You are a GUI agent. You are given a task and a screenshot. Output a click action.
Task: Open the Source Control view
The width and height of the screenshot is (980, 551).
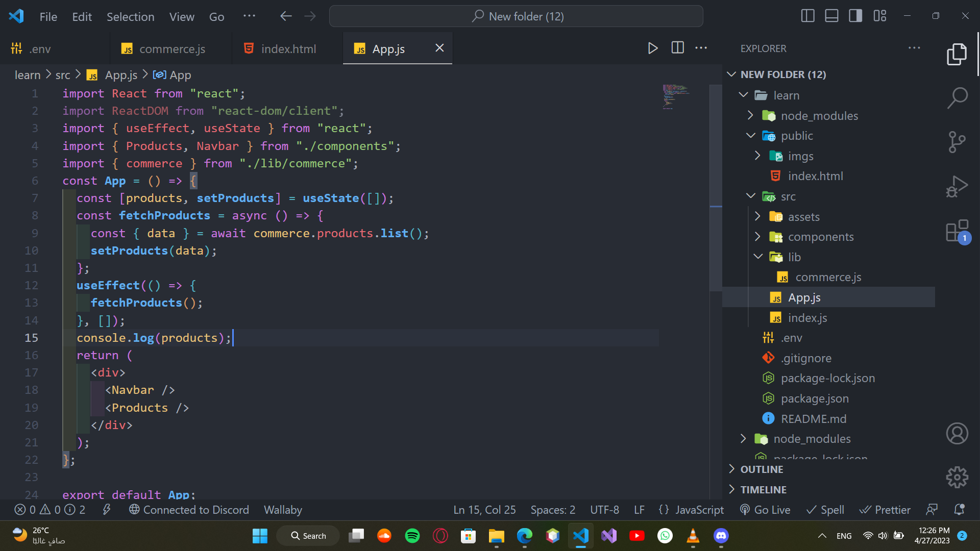pos(957,142)
